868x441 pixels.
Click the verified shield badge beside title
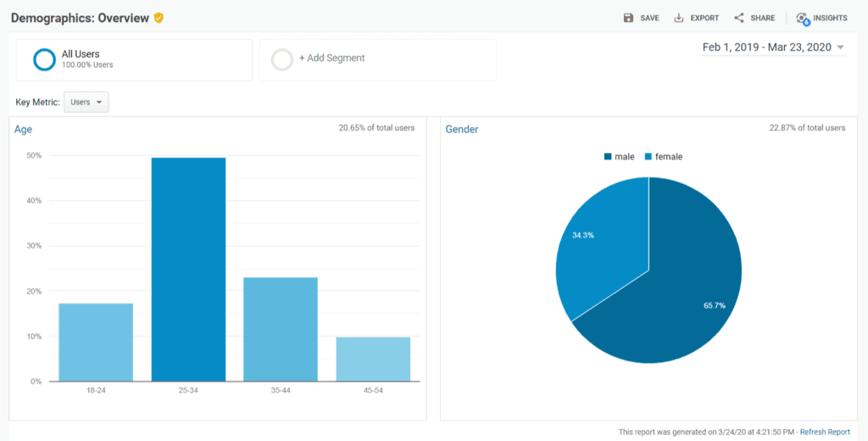click(159, 18)
